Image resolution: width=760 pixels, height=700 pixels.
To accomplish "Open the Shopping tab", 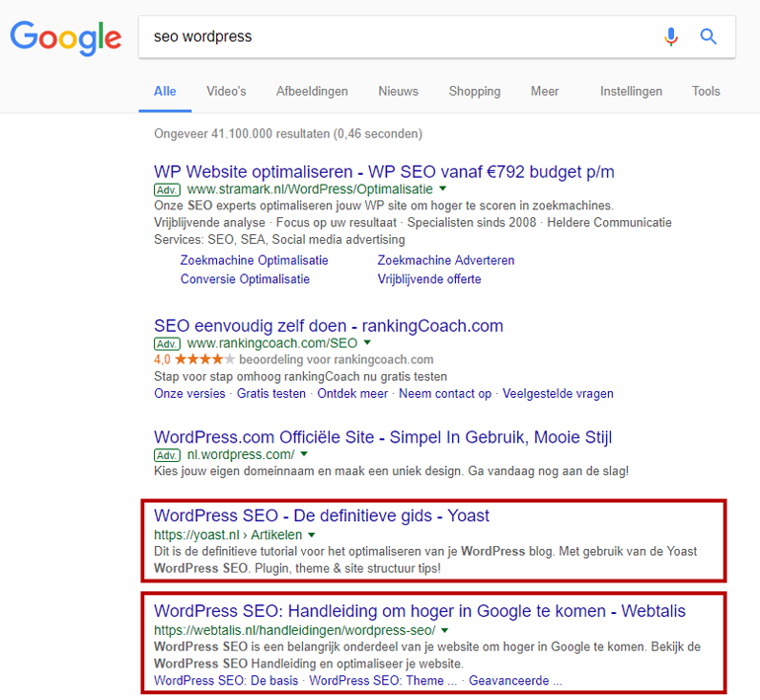I will pyautogui.click(x=475, y=91).
